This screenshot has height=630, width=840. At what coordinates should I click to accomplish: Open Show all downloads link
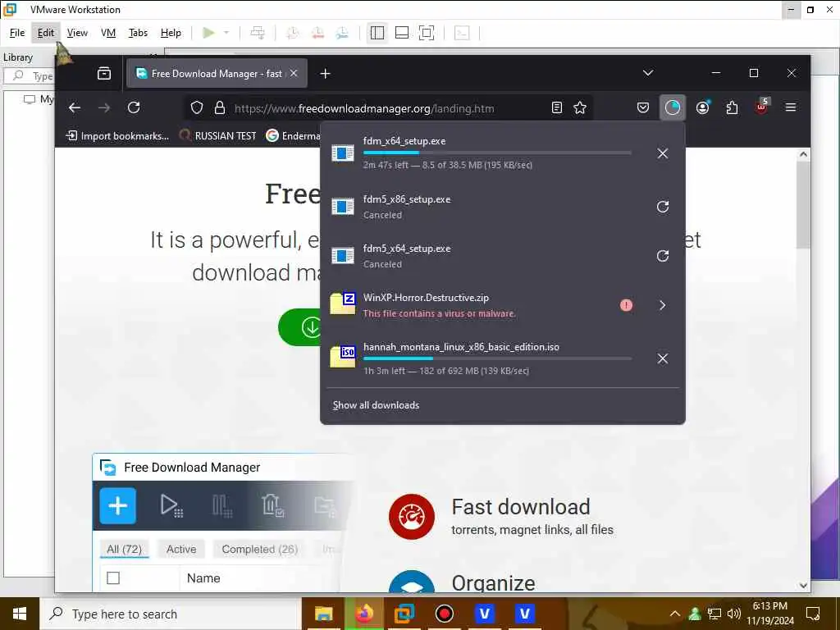376,405
